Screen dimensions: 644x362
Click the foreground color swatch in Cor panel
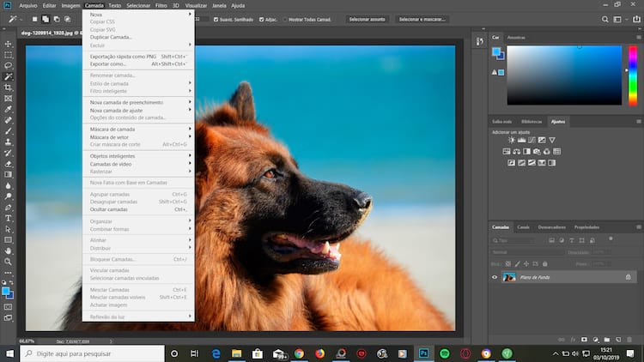495,51
